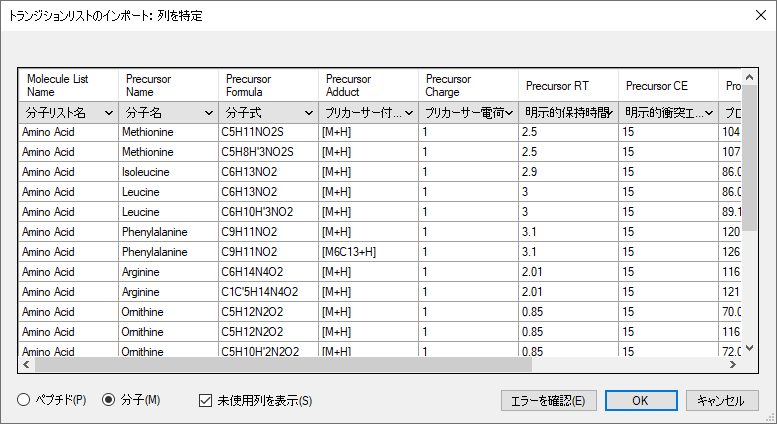Screen dimensions: 777x424
Task: Click the vertical scrollbar down arrow
Action: (x=749, y=348)
